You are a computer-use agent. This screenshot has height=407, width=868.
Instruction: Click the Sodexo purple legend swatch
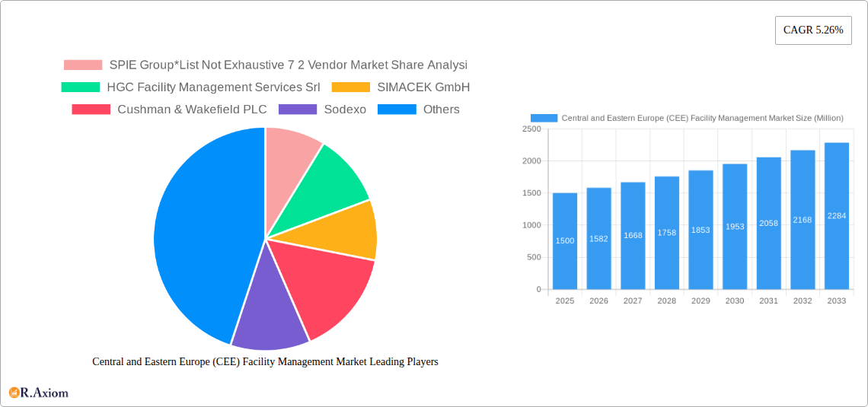[298, 110]
